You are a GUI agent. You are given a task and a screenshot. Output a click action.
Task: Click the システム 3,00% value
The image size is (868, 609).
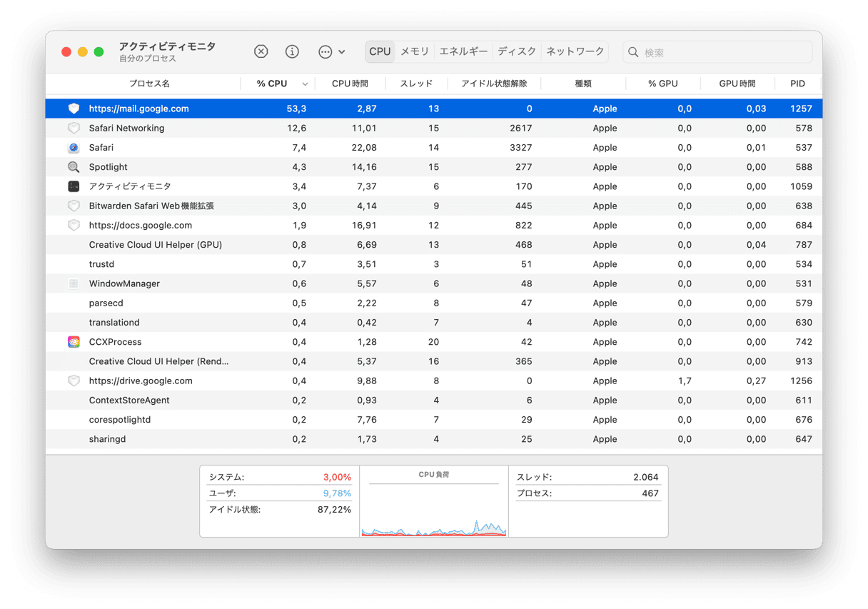click(x=337, y=477)
